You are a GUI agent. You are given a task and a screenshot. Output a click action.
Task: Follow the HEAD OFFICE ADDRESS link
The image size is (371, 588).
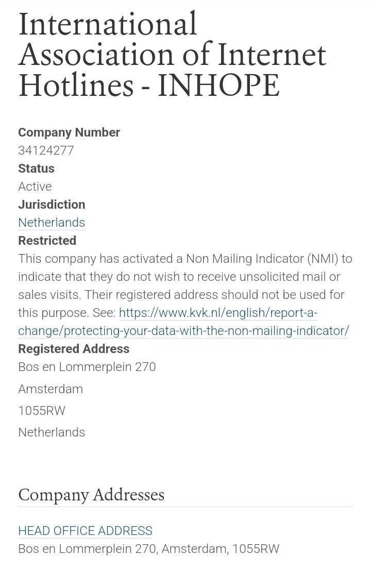tap(85, 531)
